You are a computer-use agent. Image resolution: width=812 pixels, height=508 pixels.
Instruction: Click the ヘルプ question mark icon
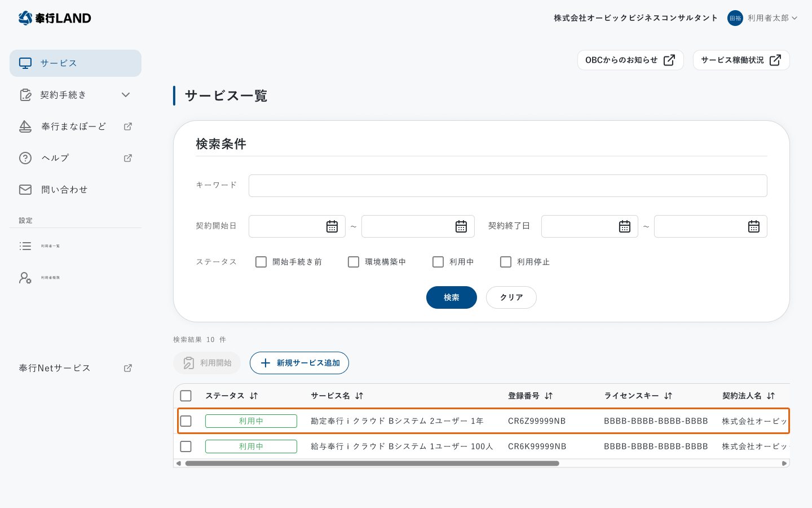25,157
